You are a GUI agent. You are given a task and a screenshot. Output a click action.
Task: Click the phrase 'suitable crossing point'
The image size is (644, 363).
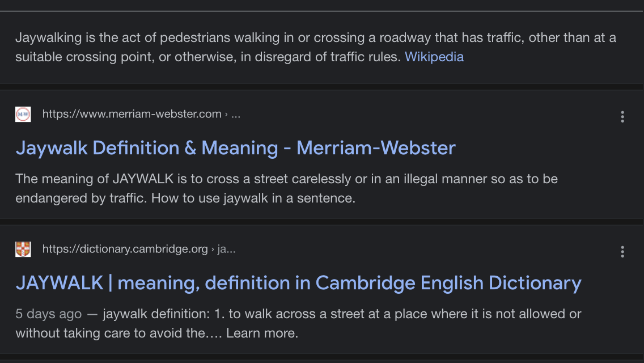[90, 57]
